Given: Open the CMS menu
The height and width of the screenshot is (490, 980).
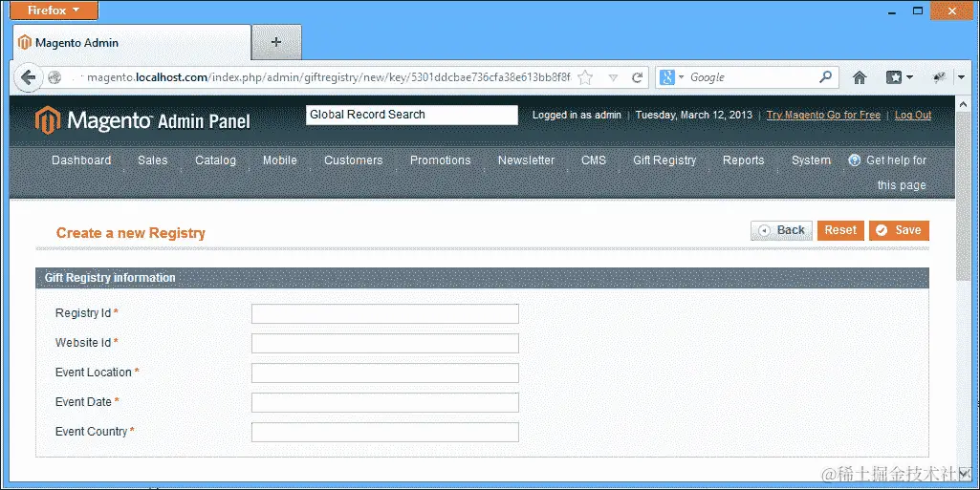Looking at the screenshot, I should coord(594,160).
